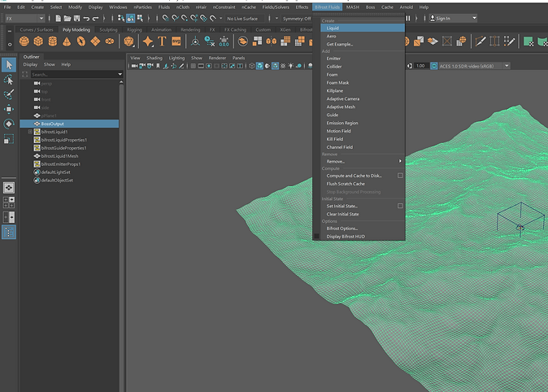Screen dimensions: 548x392
Task: Switch to single-pane layout icon
Action: [9, 188]
